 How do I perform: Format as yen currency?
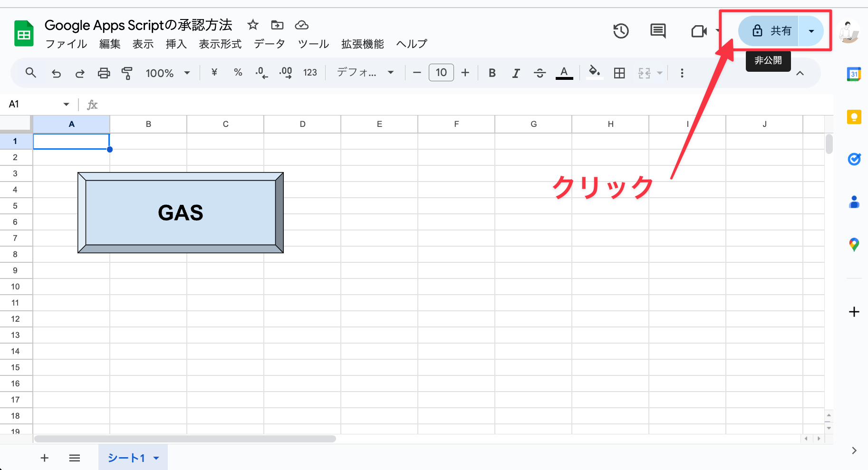pos(214,73)
